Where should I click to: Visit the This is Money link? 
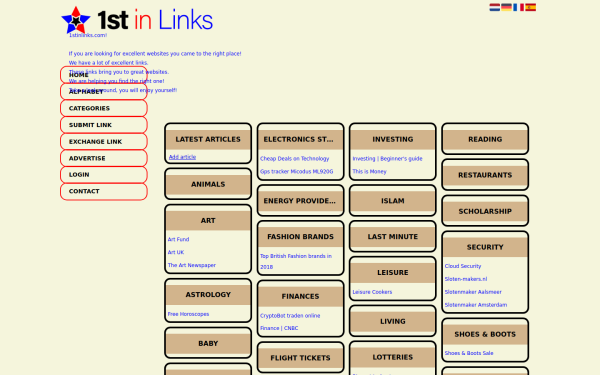[x=369, y=172]
